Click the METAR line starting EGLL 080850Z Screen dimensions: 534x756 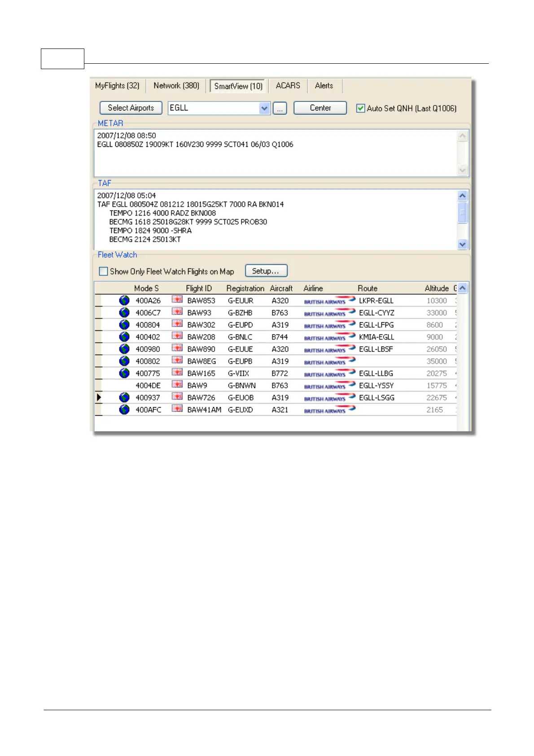pos(195,145)
